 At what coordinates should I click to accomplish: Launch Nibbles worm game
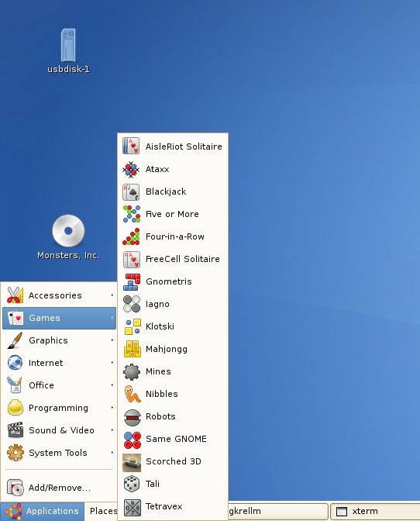click(173, 394)
